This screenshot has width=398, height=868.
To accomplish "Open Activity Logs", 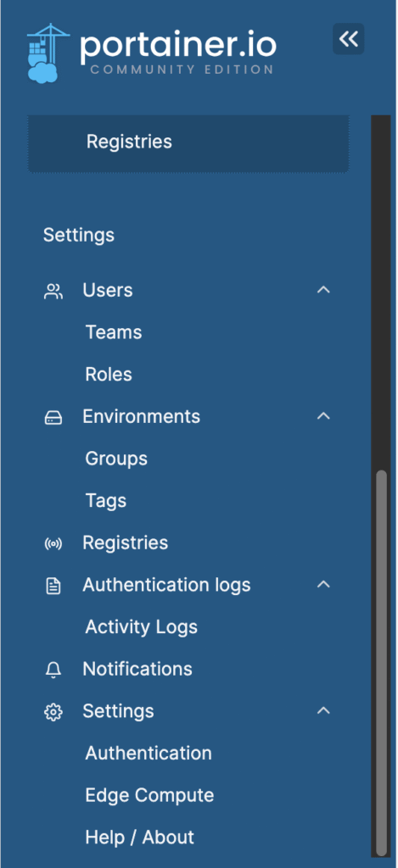I will click(x=142, y=626).
